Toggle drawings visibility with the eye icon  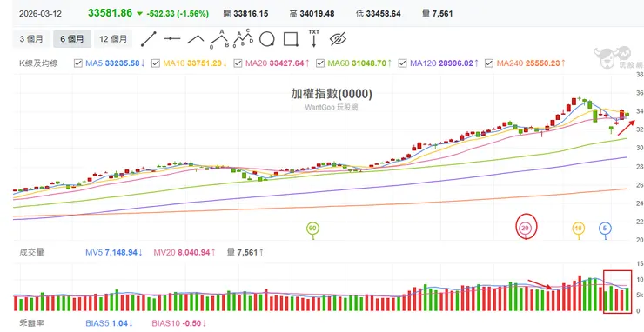338,39
